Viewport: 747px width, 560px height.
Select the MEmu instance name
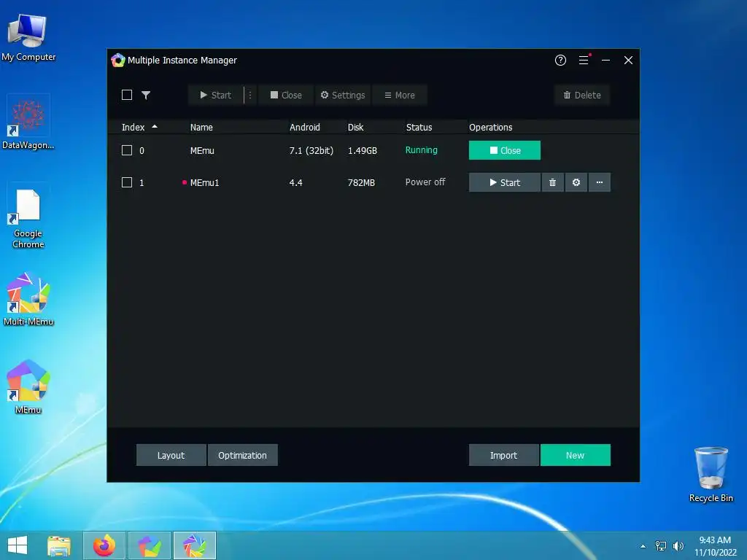tap(202, 150)
